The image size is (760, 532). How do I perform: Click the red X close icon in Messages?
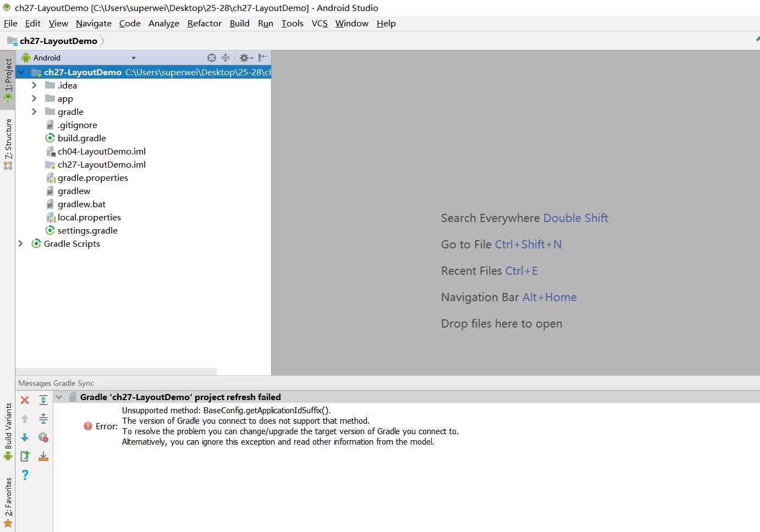pyautogui.click(x=25, y=400)
